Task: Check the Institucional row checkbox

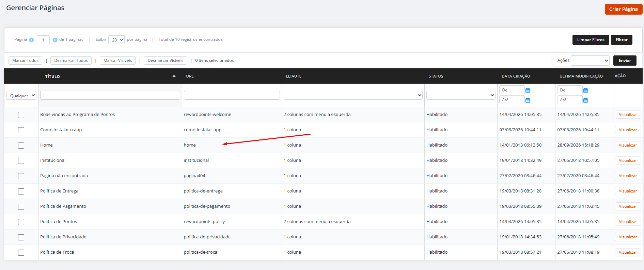Action: pos(21,161)
